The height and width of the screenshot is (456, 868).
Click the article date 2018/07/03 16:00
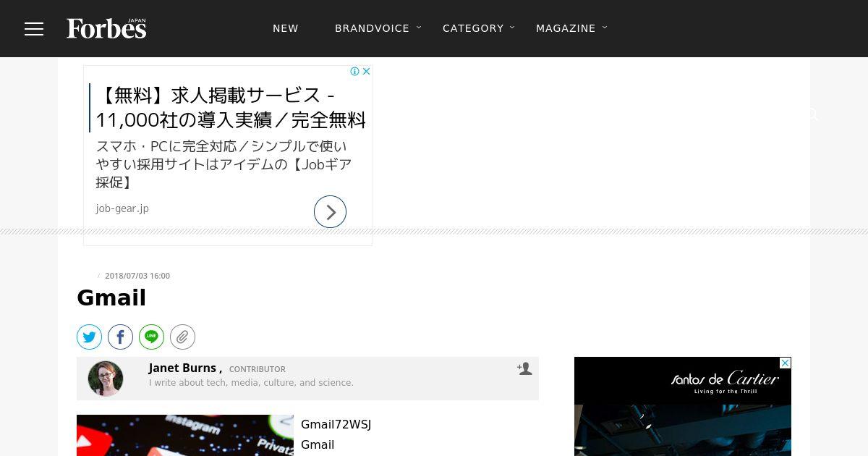click(137, 276)
